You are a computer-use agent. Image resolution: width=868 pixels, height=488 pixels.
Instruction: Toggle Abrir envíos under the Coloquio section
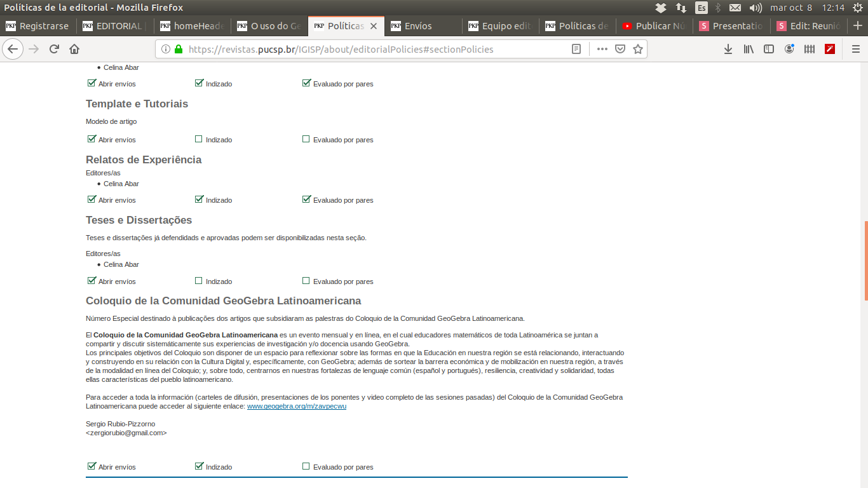click(x=92, y=466)
